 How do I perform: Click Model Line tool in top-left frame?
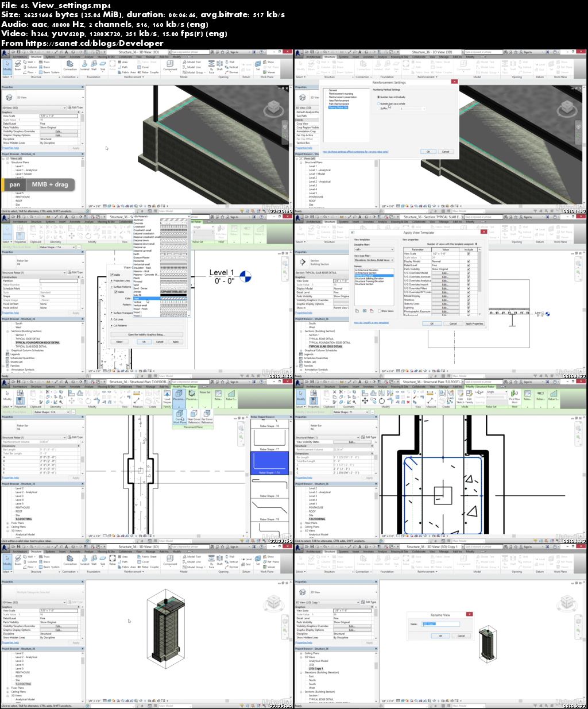click(193, 67)
